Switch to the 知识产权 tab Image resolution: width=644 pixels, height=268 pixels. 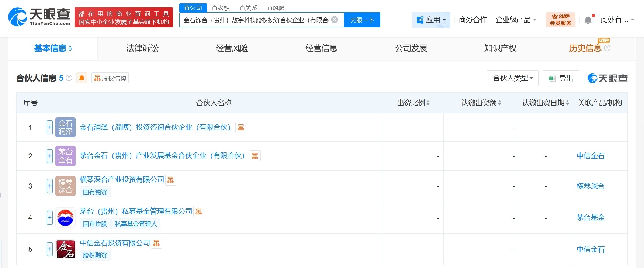coord(500,48)
